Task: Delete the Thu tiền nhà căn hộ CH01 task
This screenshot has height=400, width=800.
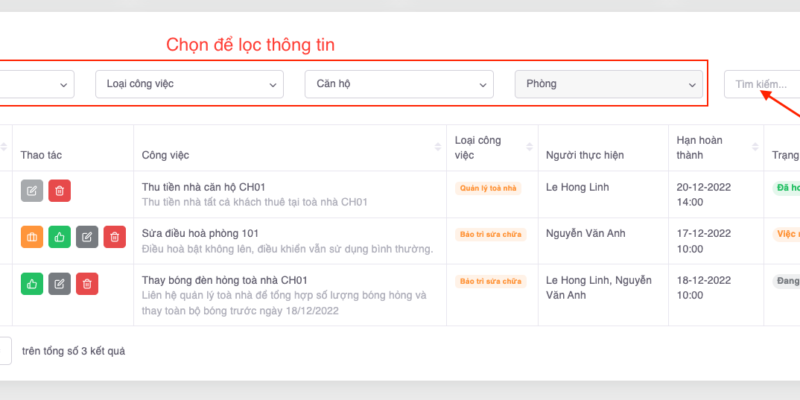Action: (x=59, y=191)
